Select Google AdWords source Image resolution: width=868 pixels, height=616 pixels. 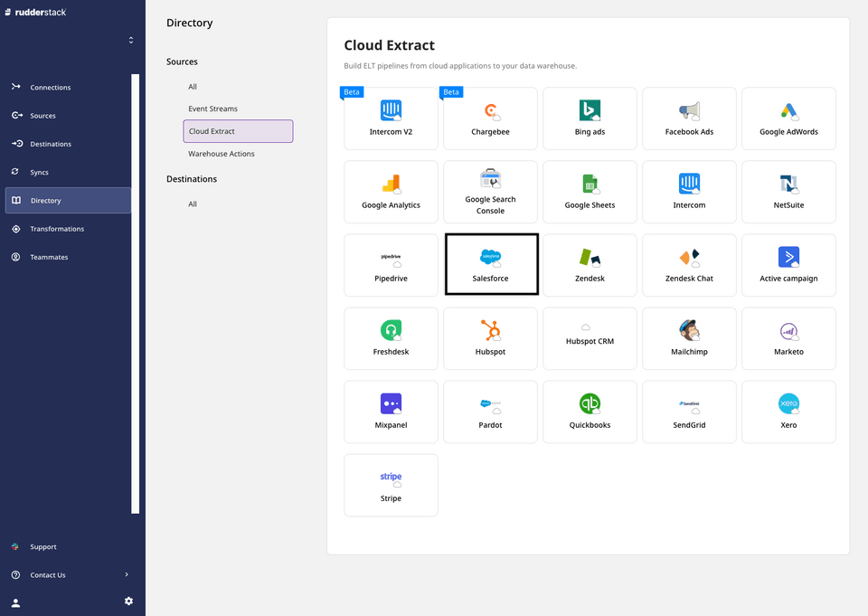[788, 118]
